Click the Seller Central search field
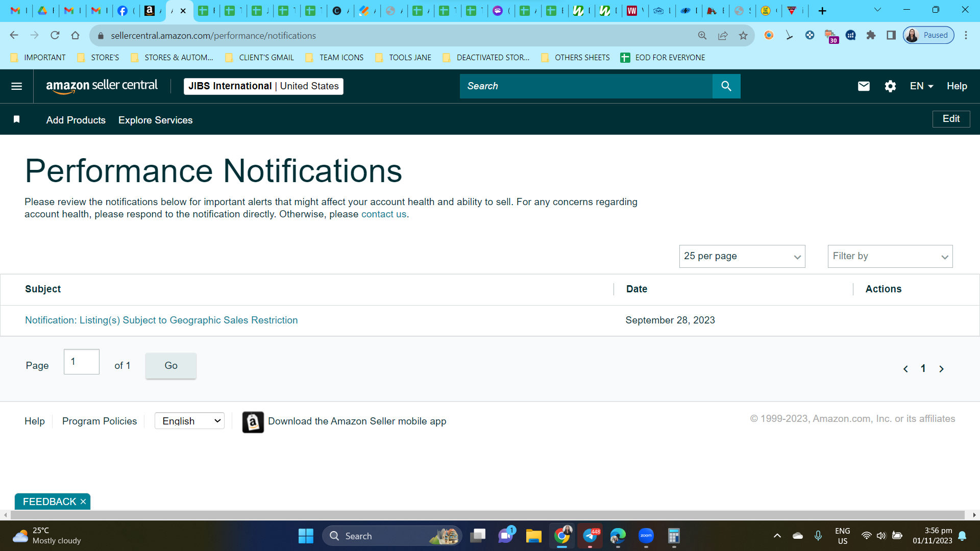Viewport: 980px width, 551px height. tap(586, 86)
